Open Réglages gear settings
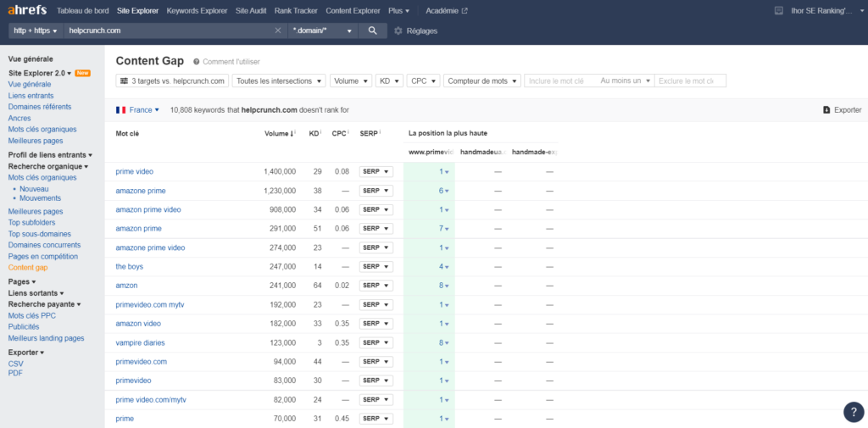The width and height of the screenshot is (868, 428). 415,31
